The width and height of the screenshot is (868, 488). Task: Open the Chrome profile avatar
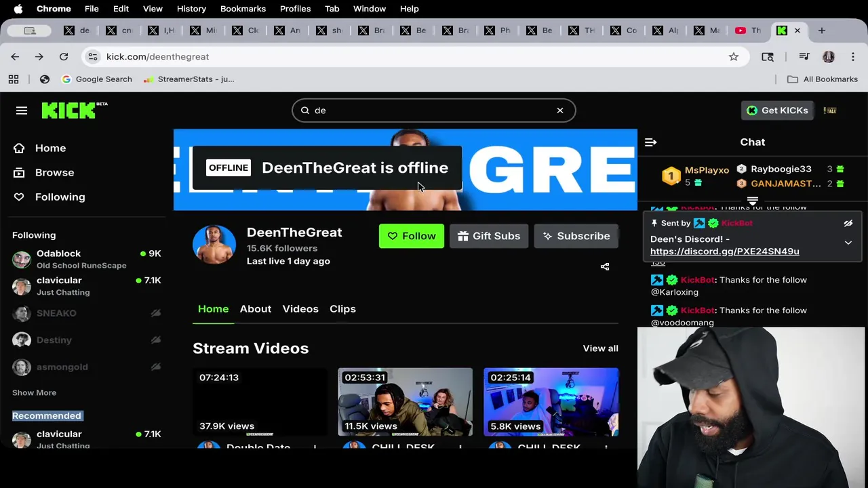coord(829,57)
